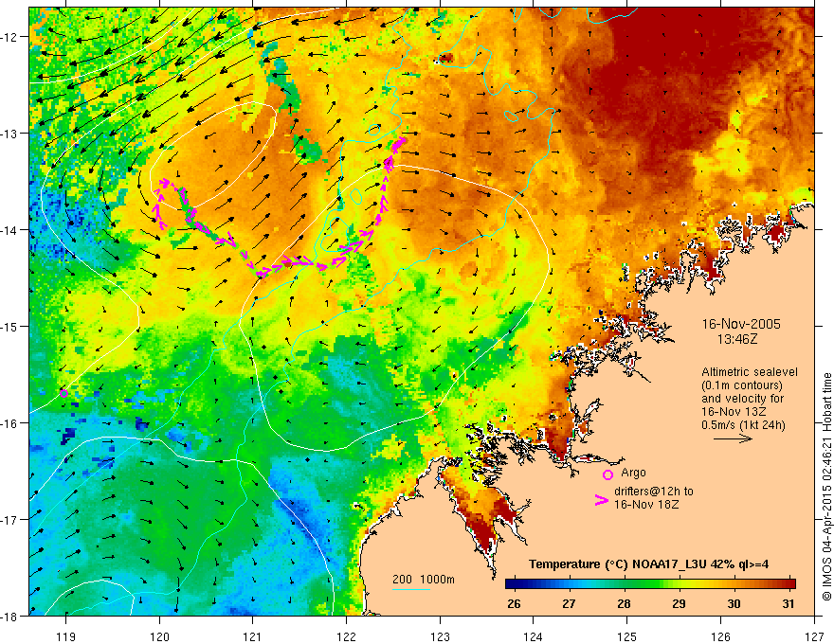
Task: Click the color bar label 30
Action: (734, 604)
